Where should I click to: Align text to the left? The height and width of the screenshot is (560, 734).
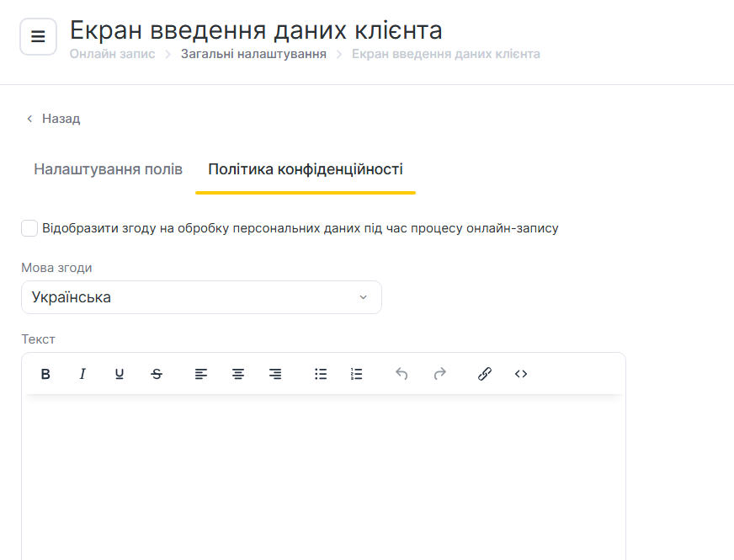(201, 374)
